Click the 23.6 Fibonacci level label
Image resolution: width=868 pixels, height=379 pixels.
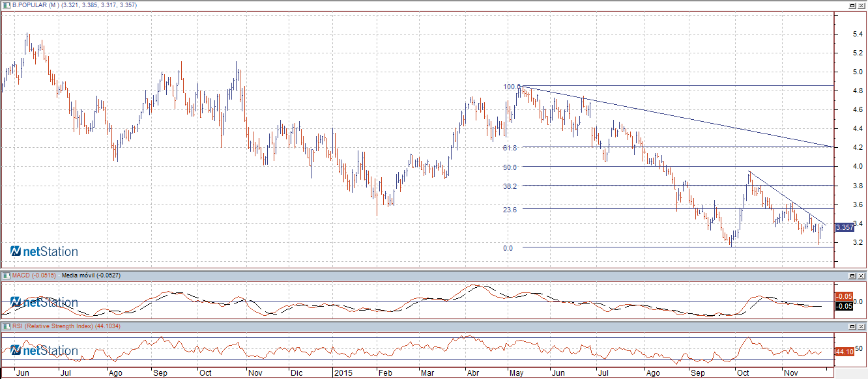pyautogui.click(x=510, y=210)
